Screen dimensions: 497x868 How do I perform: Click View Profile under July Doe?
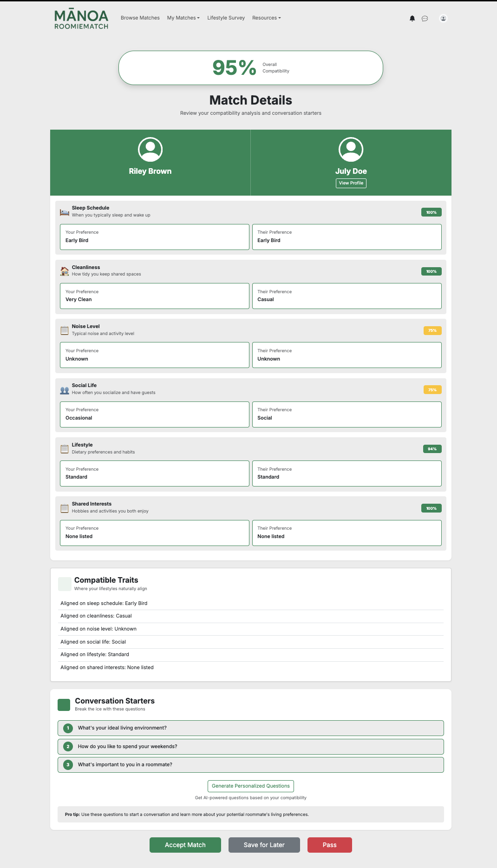click(x=351, y=183)
